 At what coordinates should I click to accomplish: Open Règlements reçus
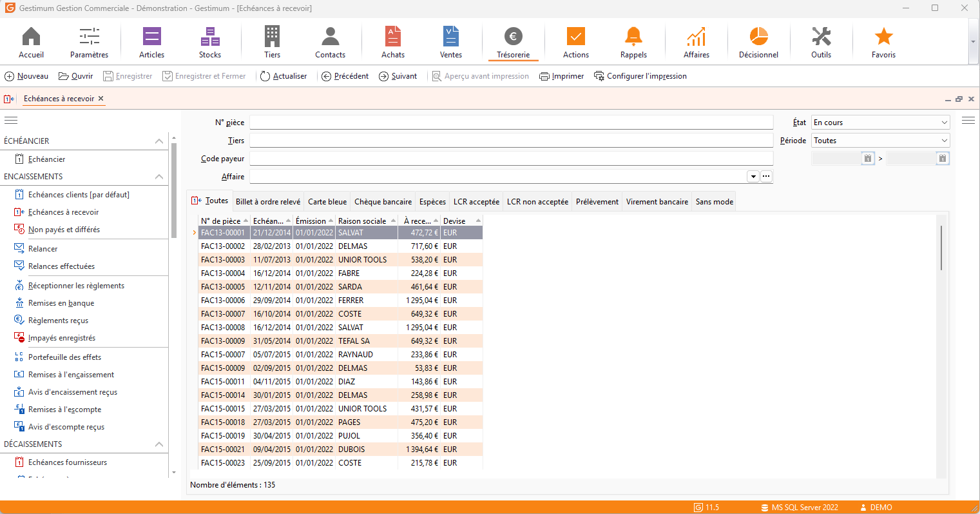(58, 321)
